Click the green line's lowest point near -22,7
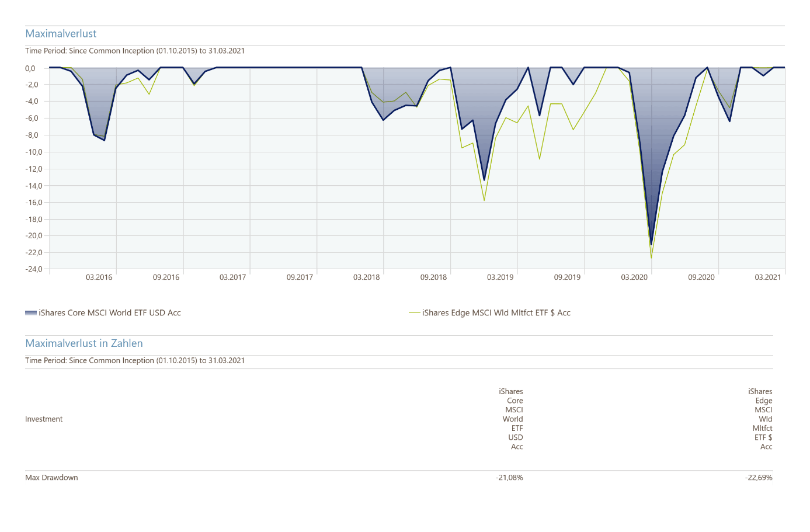 tap(651, 258)
